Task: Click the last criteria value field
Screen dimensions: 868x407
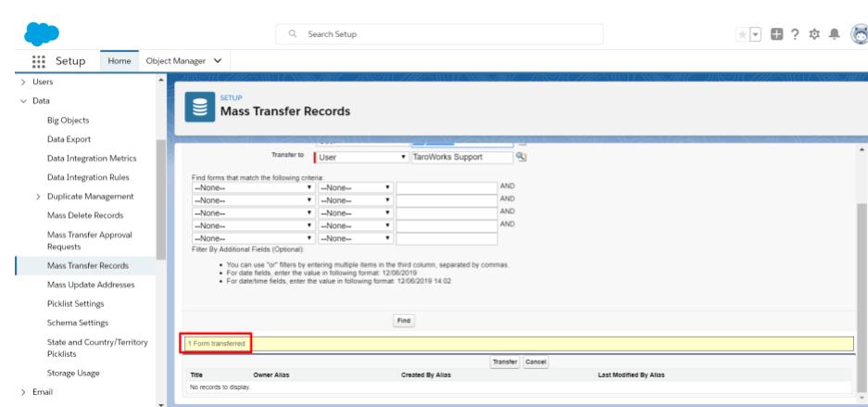Action: click(x=447, y=238)
